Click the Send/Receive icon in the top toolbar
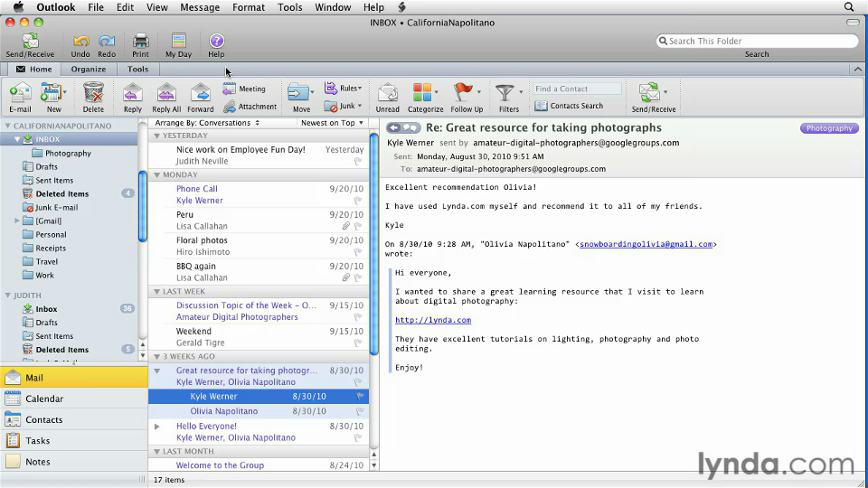 coord(30,41)
